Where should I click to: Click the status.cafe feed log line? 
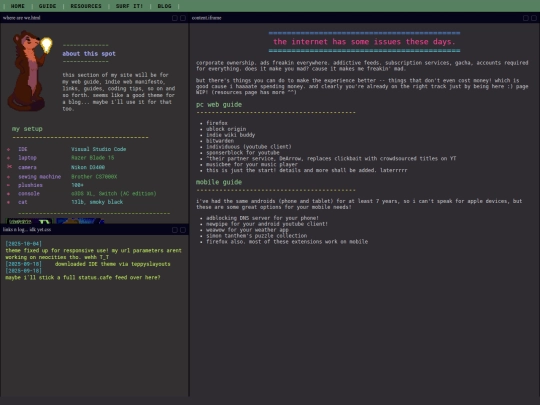[83, 277]
